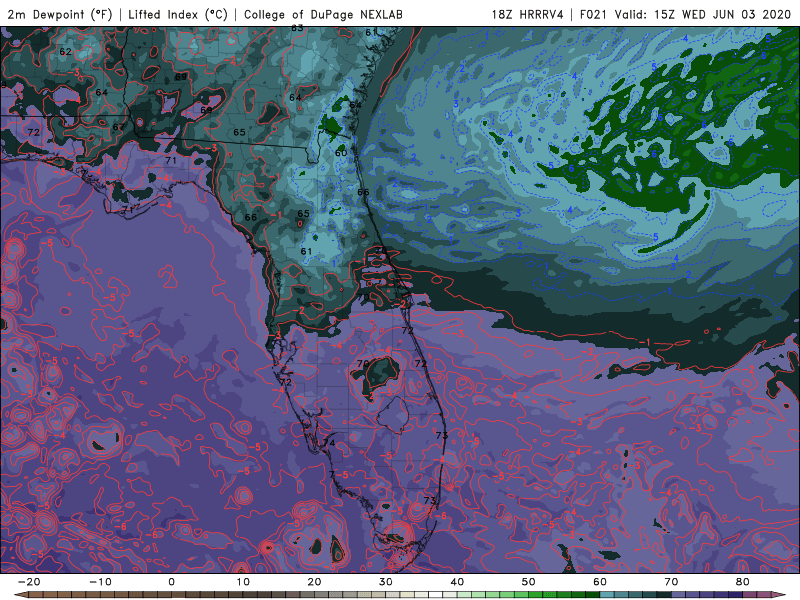
Task: Click the 40 tick label on the color bar
Action: click(457, 582)
